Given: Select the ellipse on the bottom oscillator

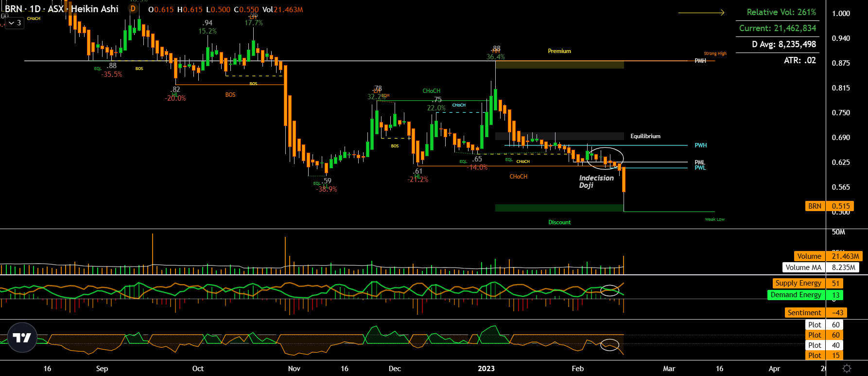Looking at the screenshot, I should [610, 345].
